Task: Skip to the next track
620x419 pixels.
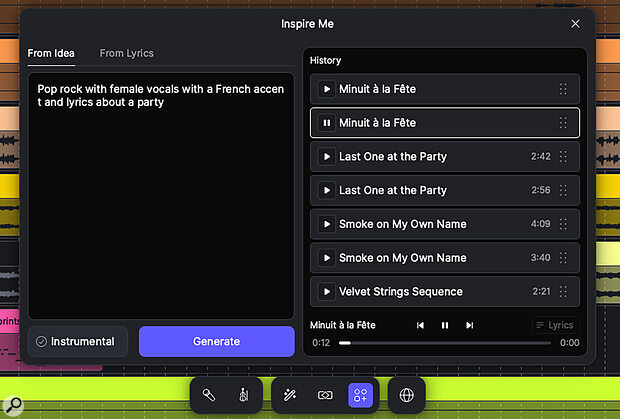Action: tap(470, 325)
